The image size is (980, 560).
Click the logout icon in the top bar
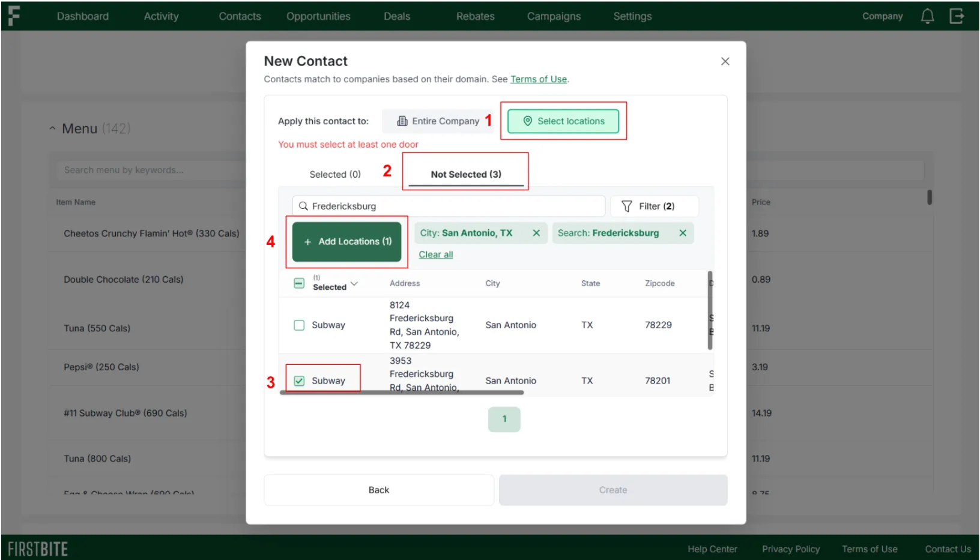(x=957, y=16)
